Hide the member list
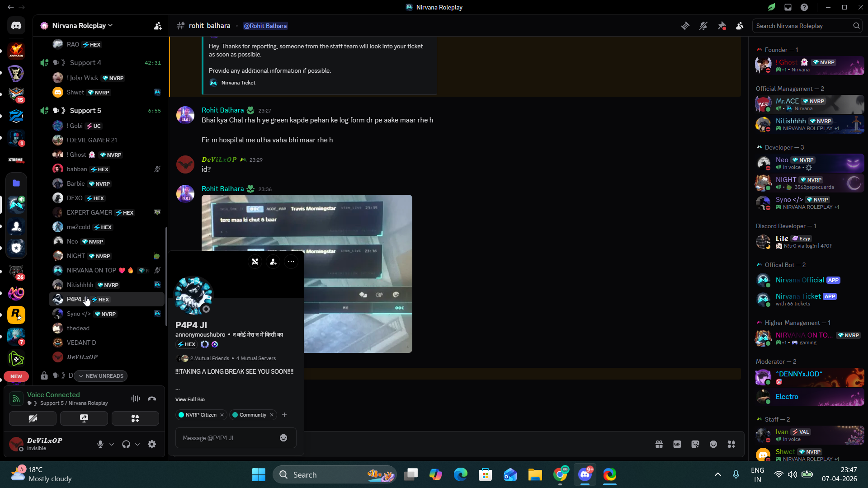Screen dimensions: 868x488 click(x=740, y=26)
